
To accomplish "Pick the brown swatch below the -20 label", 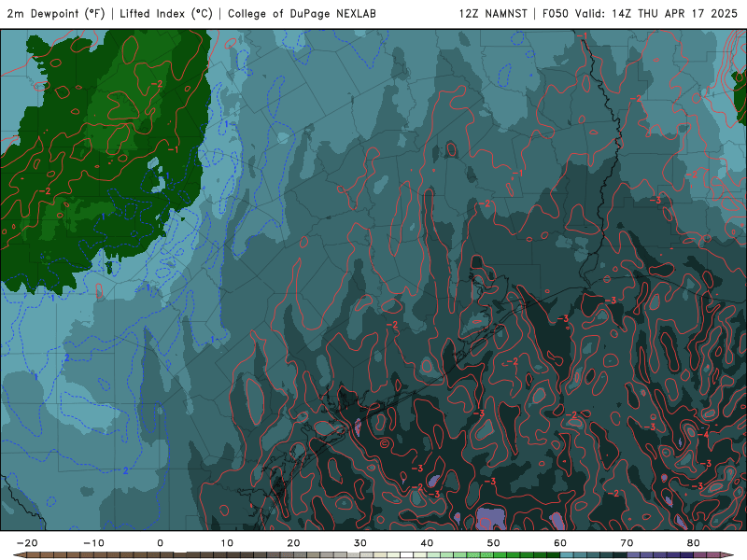I will [34, 555].
